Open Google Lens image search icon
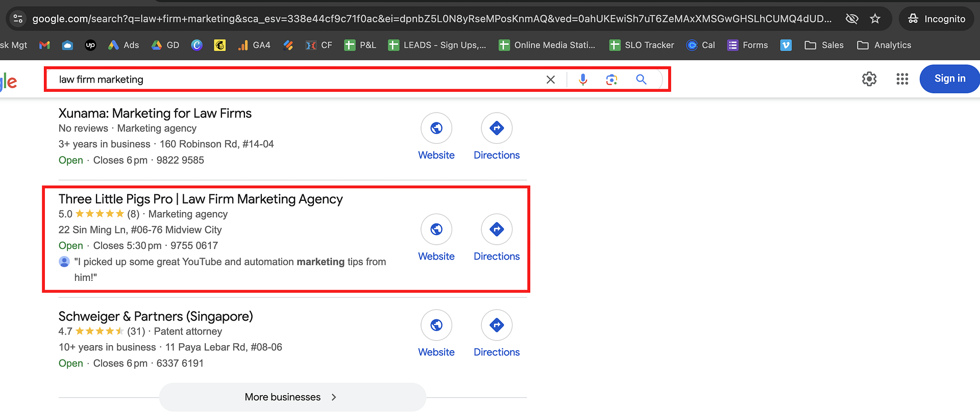 [611, 80]
